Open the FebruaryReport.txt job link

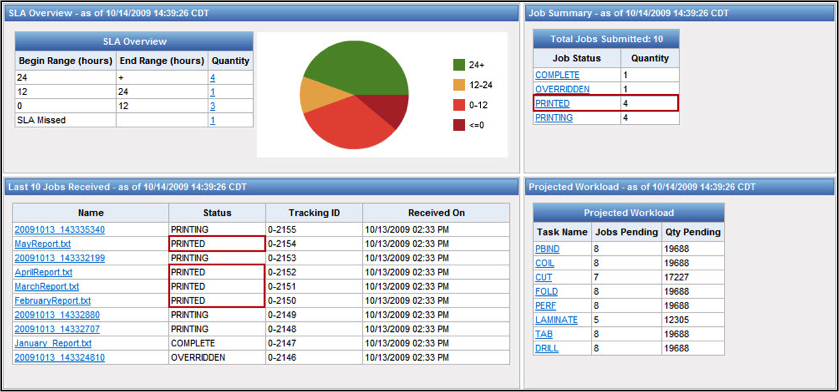click(x=53, y=301)
